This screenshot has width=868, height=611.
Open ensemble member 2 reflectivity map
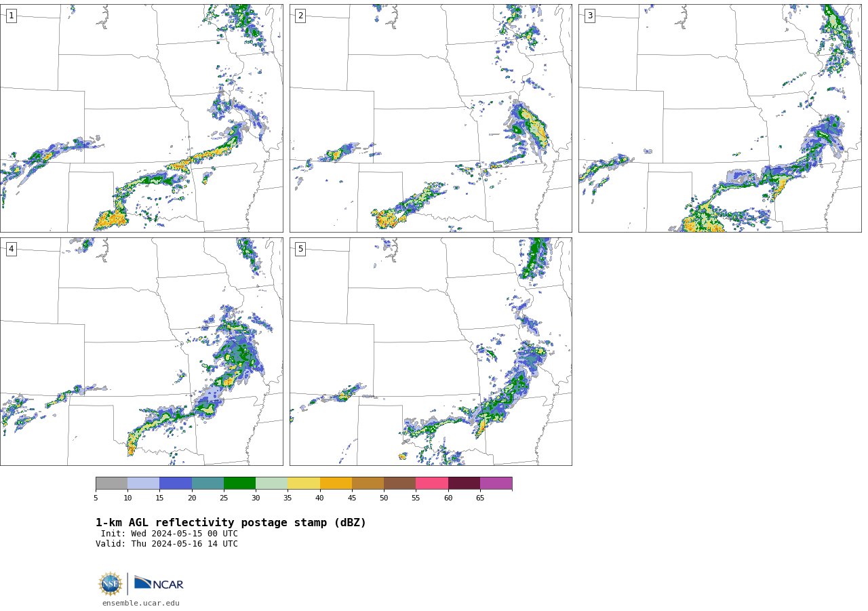[x=431, y=118]
